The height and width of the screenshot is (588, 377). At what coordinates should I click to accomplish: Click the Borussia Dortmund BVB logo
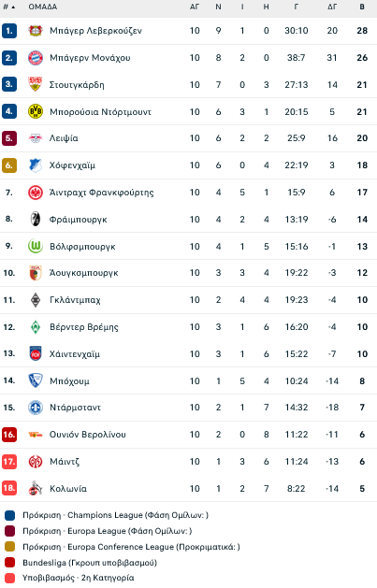click(x=36, y=111)
